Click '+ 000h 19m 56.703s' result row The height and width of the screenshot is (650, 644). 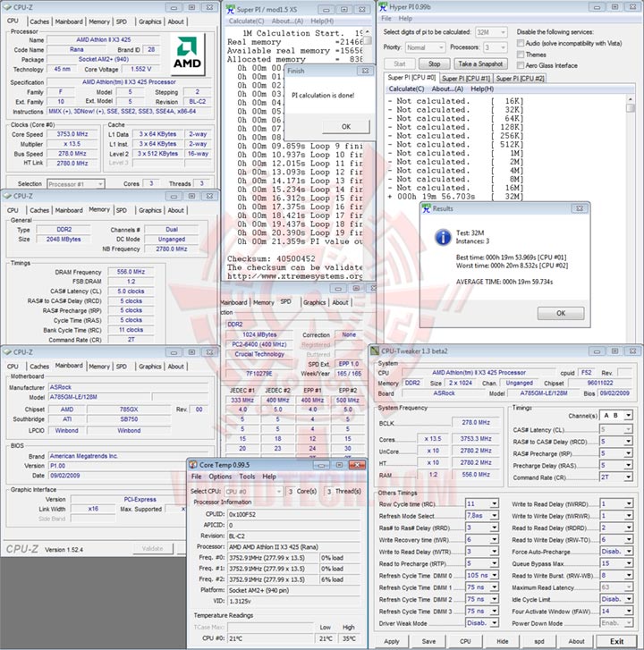[455, 197]
